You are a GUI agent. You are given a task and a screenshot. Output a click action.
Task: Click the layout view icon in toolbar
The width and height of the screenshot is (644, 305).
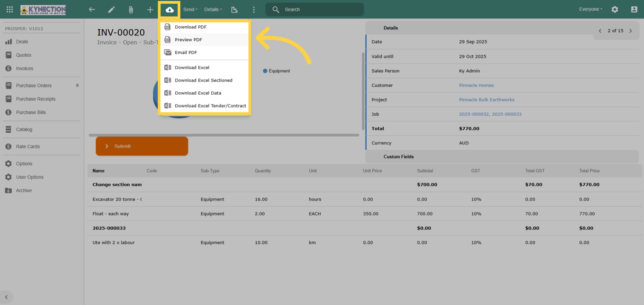pyautogui.click(x=234, y=10)
